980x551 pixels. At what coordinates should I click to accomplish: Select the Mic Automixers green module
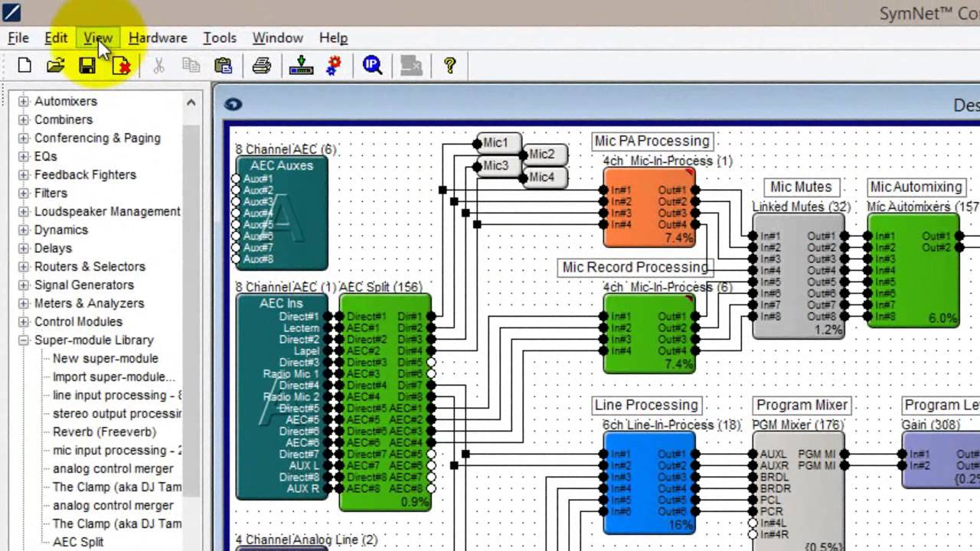coord(913,271)
